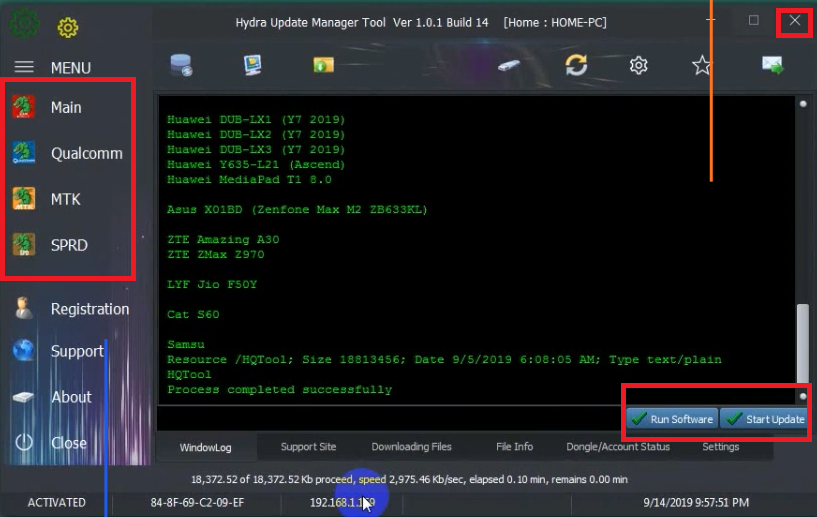Select the SPRD menu label
The height and width of the screenshot is (517, 817).
(69, 245)
